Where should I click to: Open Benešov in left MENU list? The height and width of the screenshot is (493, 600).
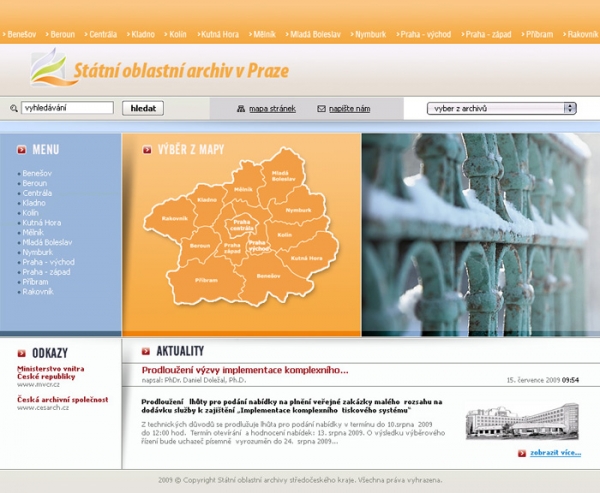37,173
